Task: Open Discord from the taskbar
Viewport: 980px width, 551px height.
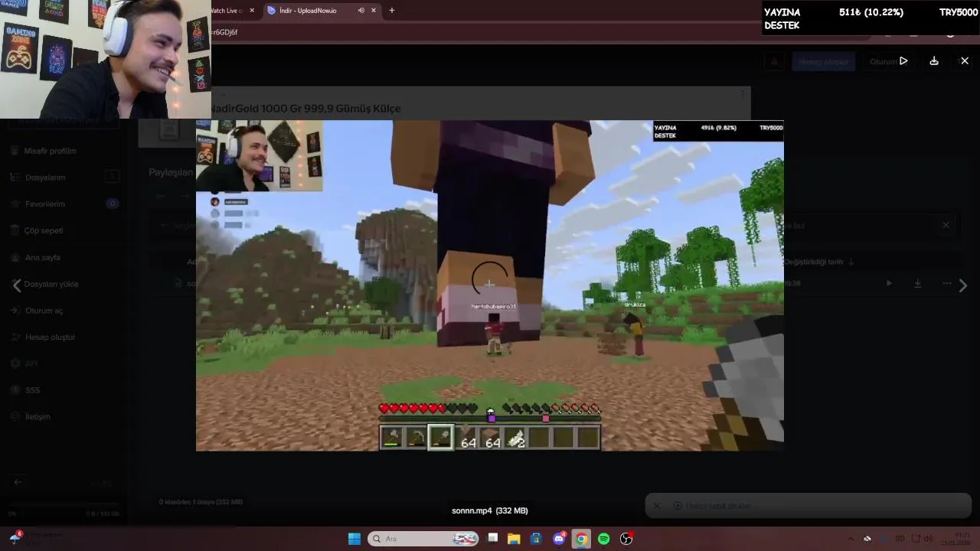Action: tap(559, 539)
